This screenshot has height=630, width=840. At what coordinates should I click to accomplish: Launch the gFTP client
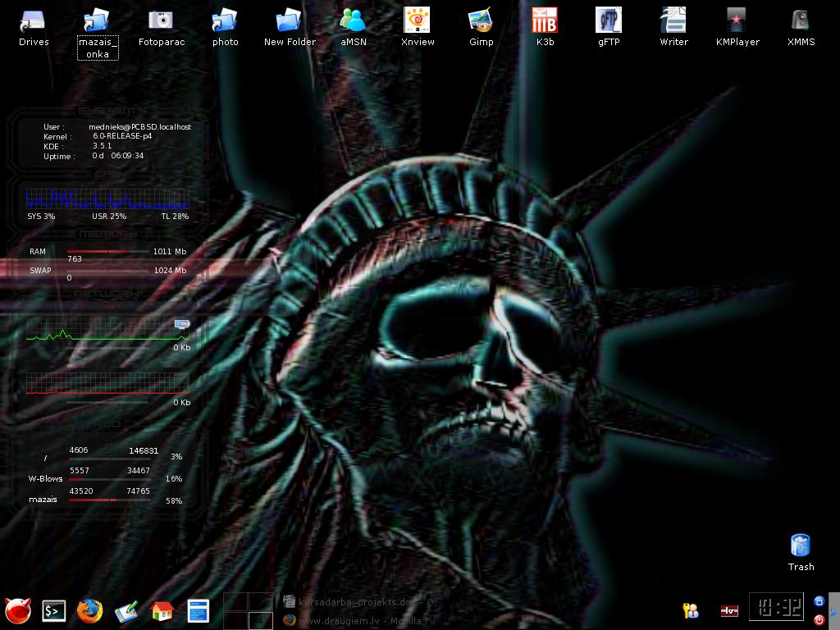point(609,28)
